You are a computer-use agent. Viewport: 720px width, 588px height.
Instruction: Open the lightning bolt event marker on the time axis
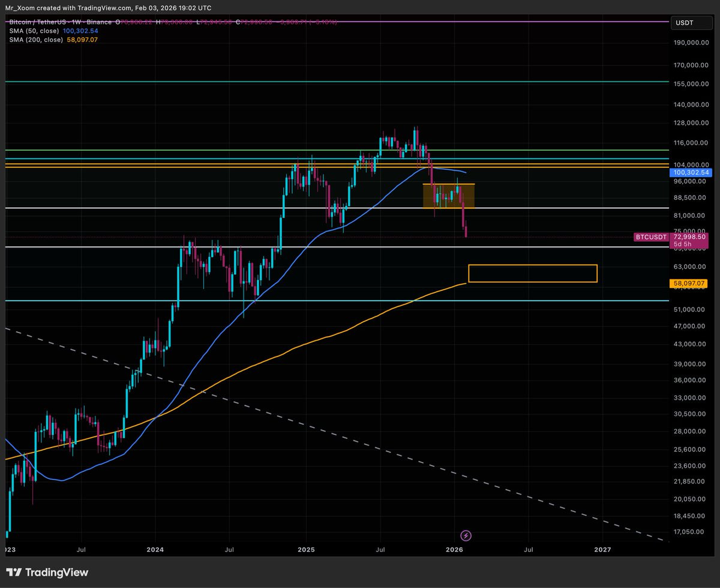tap(466, 535)
